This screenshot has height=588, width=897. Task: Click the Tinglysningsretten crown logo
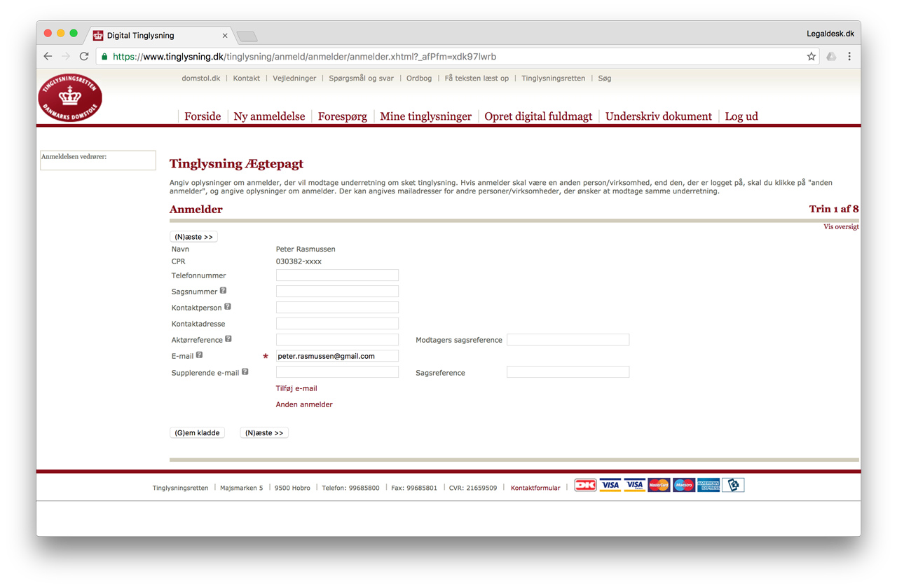[70, 97]
